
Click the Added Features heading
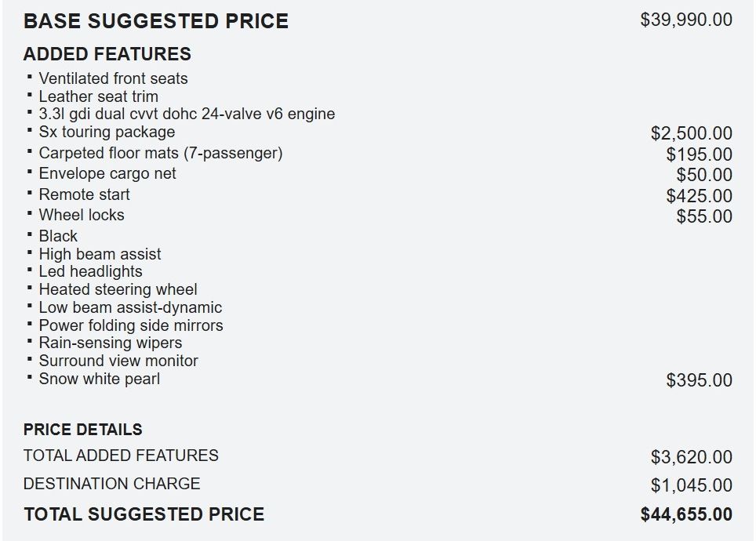point(107,54)
